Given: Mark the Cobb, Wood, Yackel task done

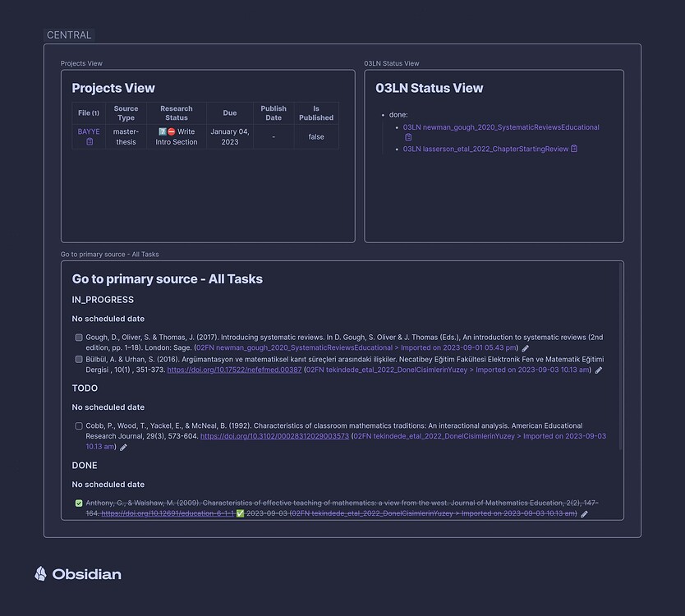Looking at the screenshot, I should point(79,426).
